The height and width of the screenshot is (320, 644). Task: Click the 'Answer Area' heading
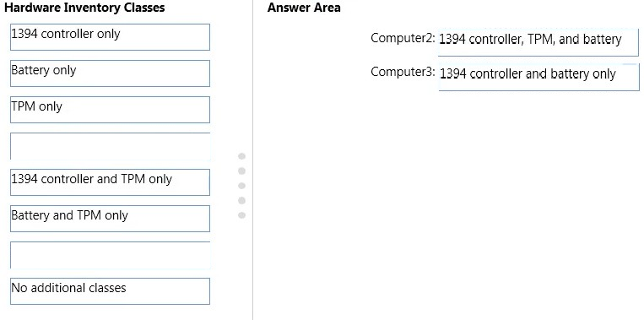[x=304, y=8]
